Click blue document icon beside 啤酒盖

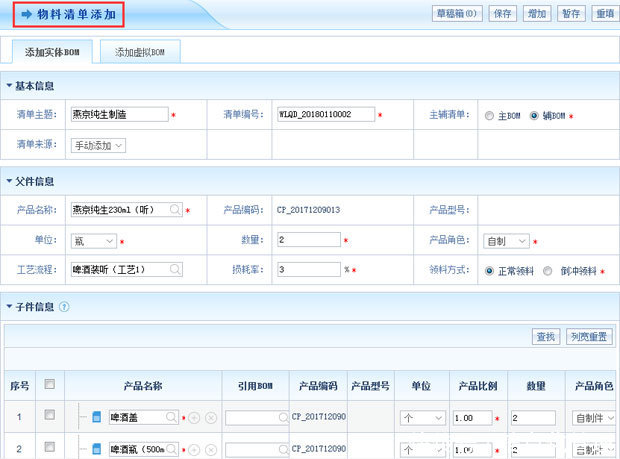point(96,417)
